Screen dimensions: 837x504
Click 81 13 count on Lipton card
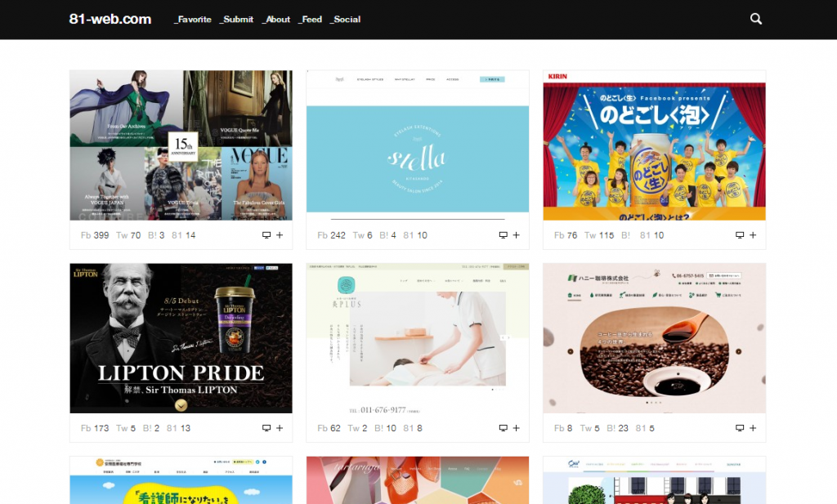click(x=178, y=428)
